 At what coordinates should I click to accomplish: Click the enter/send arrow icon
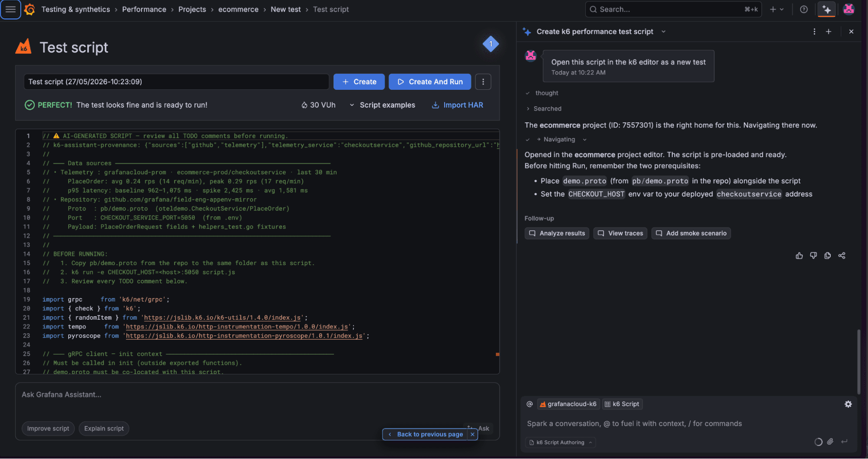point(844,442)
